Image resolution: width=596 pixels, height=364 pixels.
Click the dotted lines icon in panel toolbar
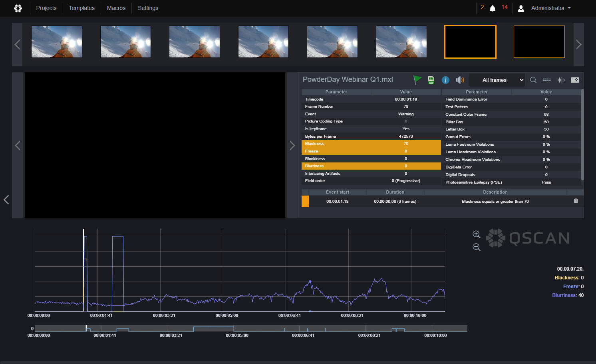pyautogui.click(x=547, y=80)
